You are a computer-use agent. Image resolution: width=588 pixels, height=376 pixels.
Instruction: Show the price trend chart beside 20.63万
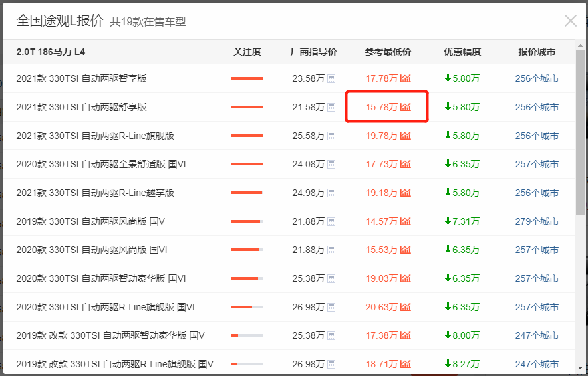(x=405, y=307)
